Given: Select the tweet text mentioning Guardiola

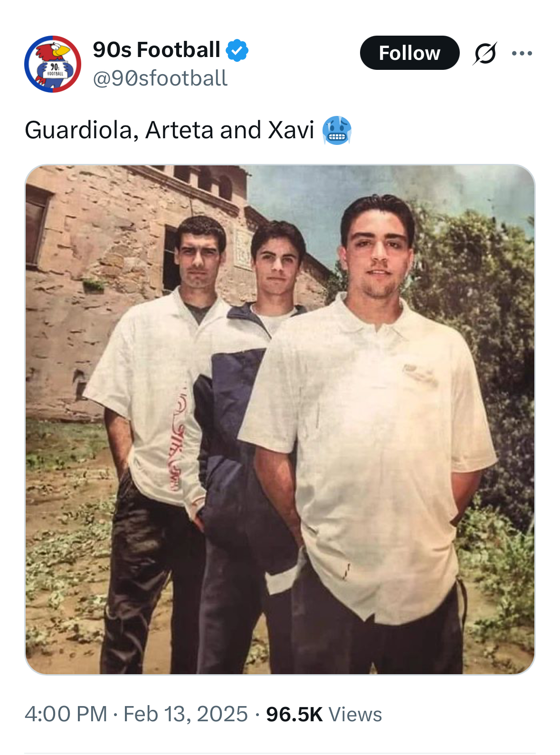Looking at the screenshot, I should point(170,130).
